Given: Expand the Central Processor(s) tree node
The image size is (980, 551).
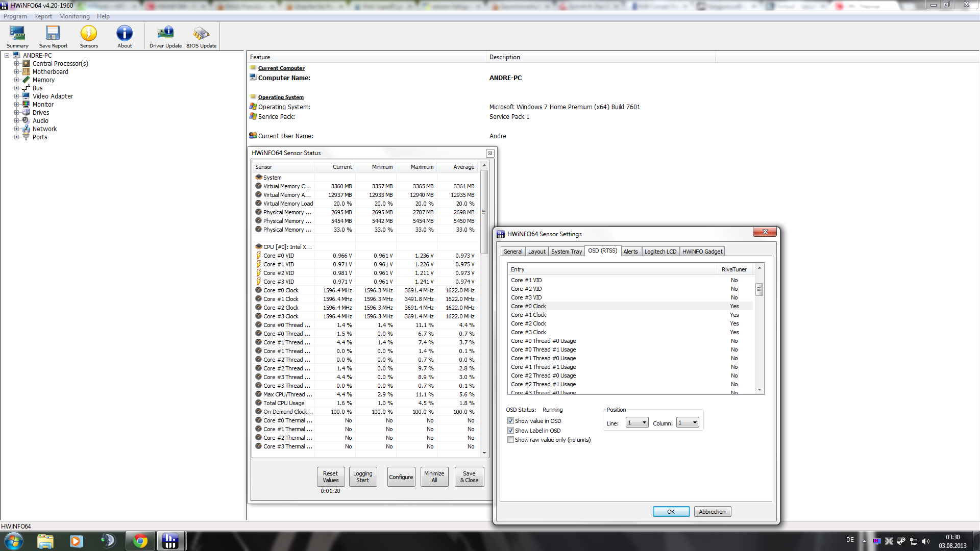Looking at the screenshot, I should [x=16, y=64].
